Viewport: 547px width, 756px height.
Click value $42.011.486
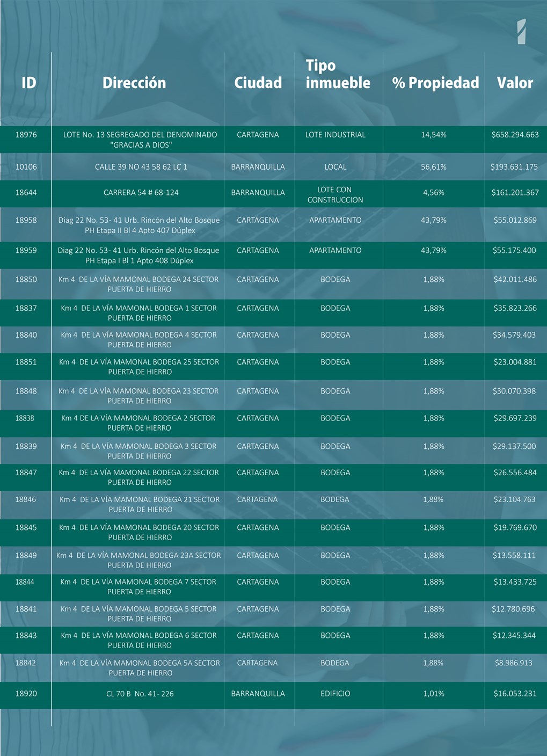pyautogui.click(x=515, y=279)
